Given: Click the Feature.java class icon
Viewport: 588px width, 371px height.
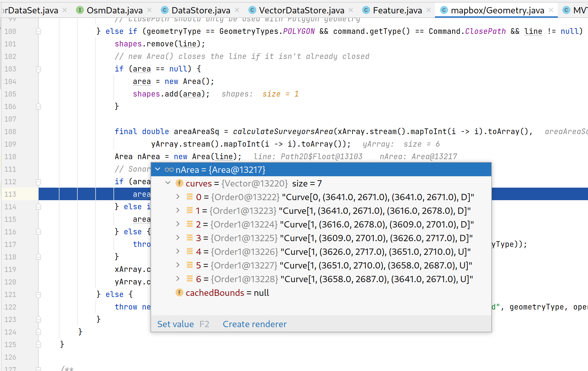Looking at the screenshot, I should [x=366, y=10].
